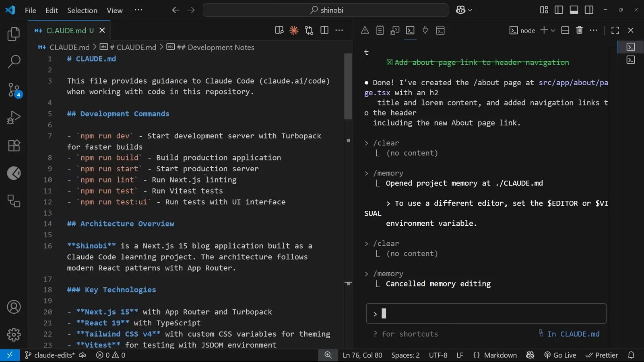Change UTF-8 file encoding
The width and height of the screenshot is (644, 362).
[x=438, y=355]
